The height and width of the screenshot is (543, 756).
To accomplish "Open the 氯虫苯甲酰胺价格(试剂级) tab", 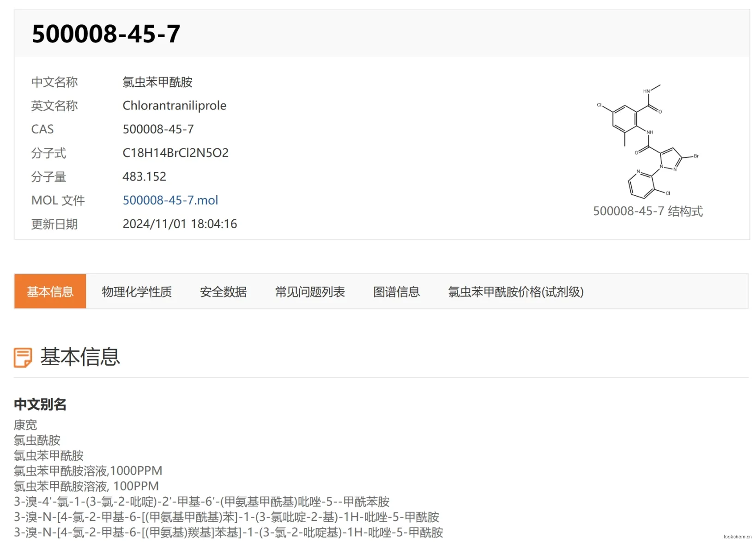I will (515, 292).
